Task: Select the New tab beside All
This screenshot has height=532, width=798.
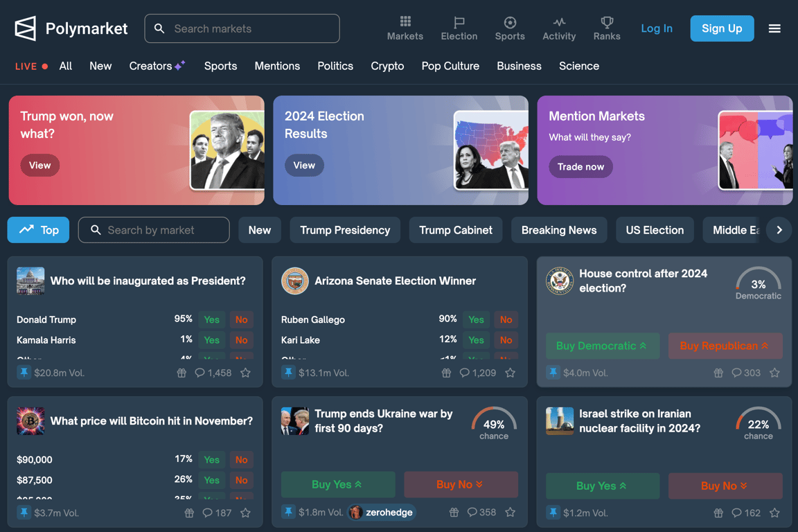Action: [x=100, y=66]
